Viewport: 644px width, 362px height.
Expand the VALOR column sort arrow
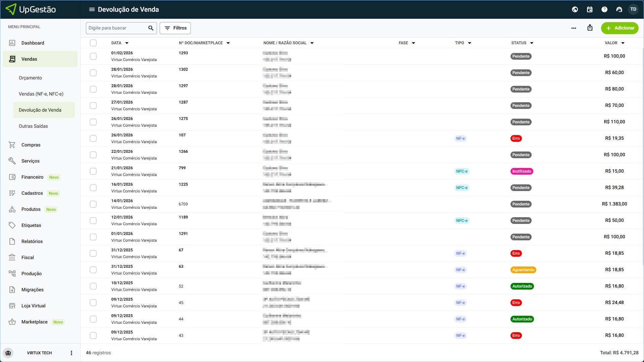click(623, 43)
